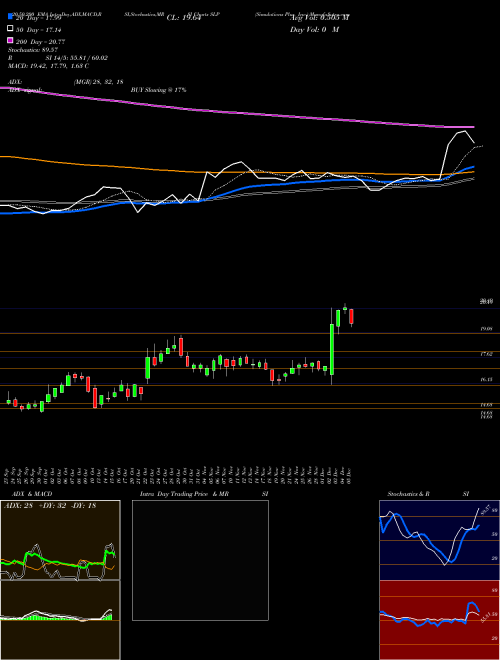Click the 'Day Vol: 0 M' label
Image resolution: width=500 pixels, height=660 pixels.
pyautogui.click(x=314, y=30)
